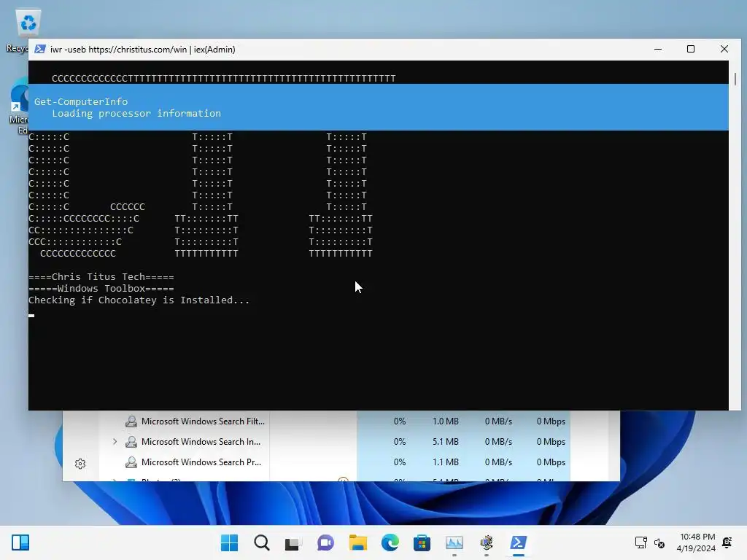Open Task Manager settings gear

tap(80, 463)
